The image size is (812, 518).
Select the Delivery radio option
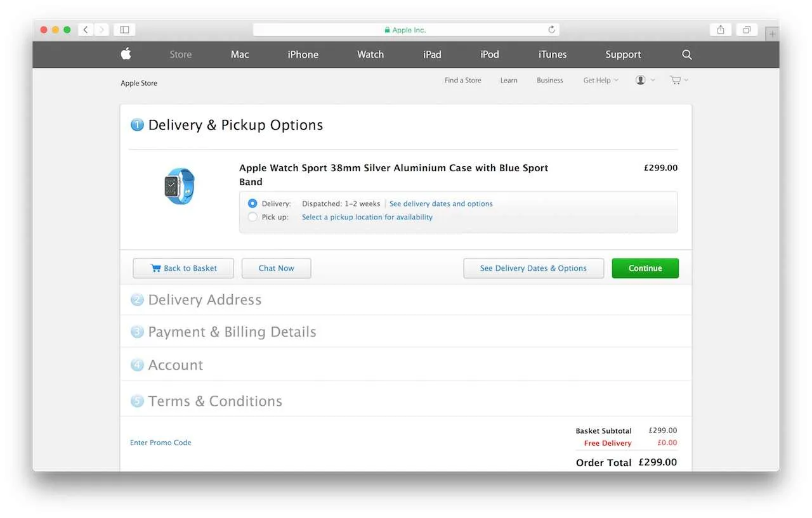(252, 204)
